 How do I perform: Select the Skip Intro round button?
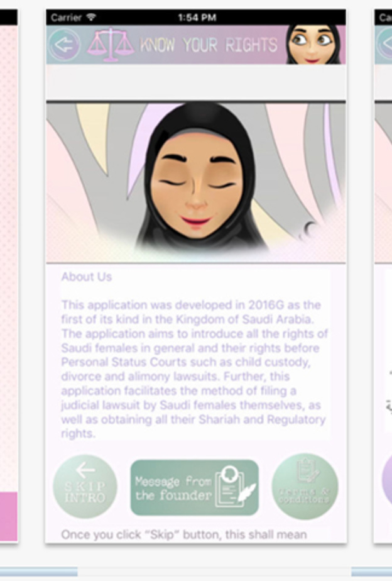pos(85,487)
